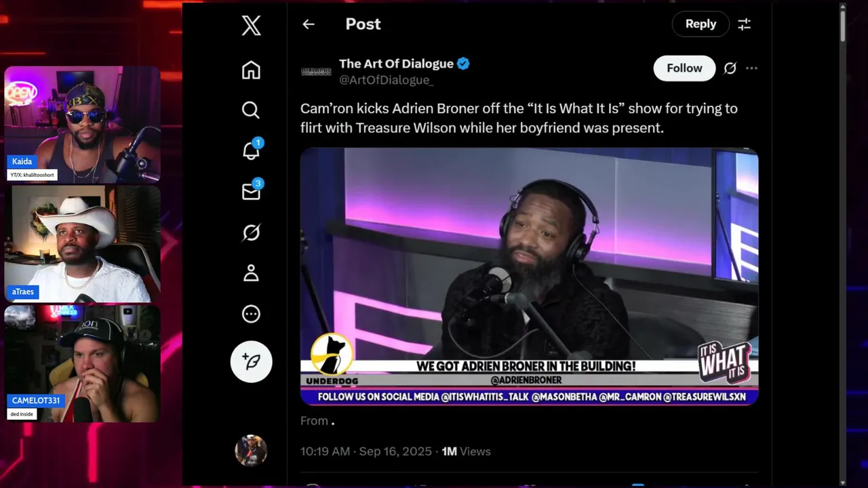868x488 pixels.
Task: Go to Home in sidebar
Action: click(251, 70)
